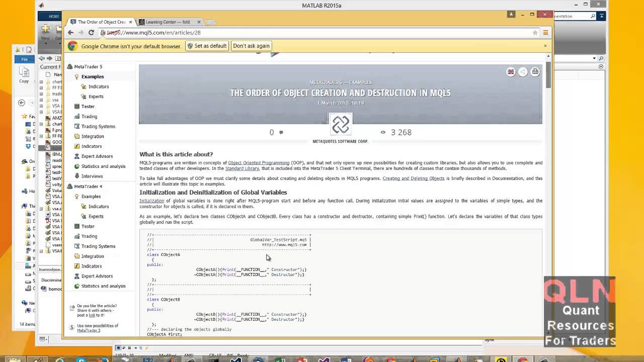Click the 'link' word in share prompt
The image size is (644, 362).
pos(92,315)
